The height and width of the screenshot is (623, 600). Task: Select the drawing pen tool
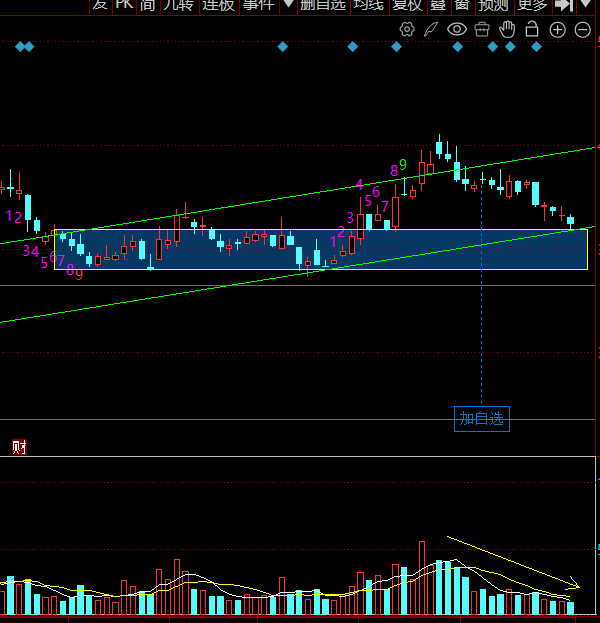431,29
